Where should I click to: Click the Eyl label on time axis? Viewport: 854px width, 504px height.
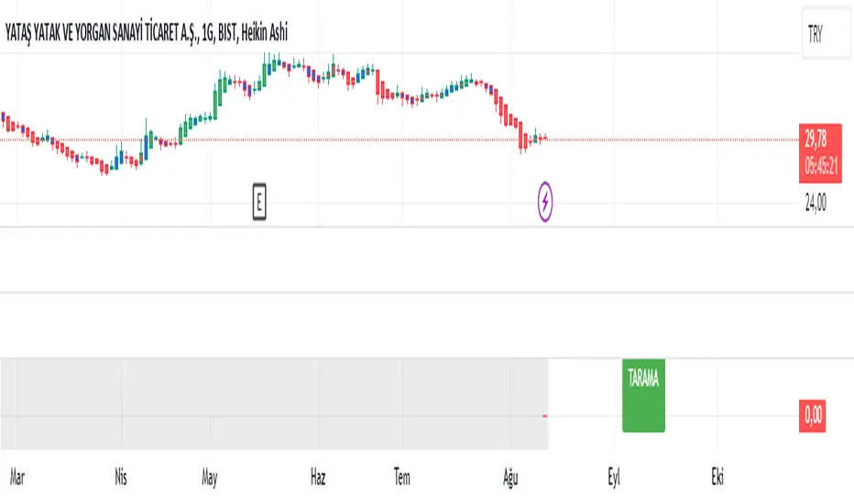615,477
